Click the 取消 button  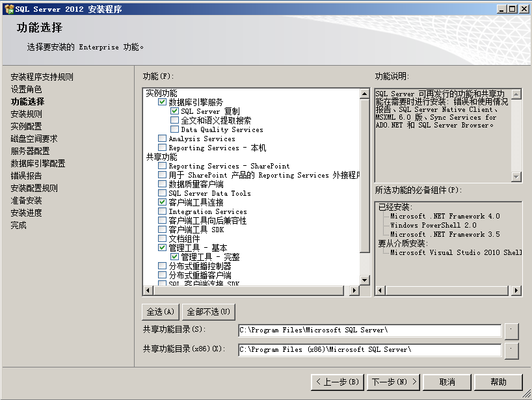tap(447, 382)
